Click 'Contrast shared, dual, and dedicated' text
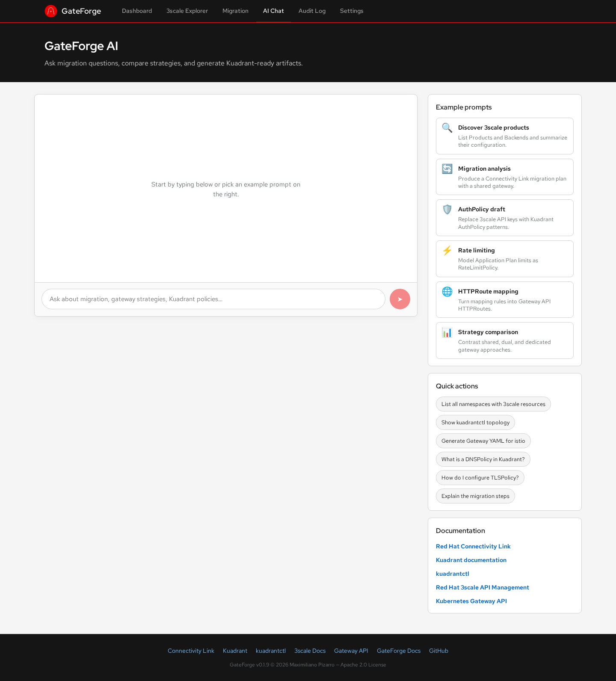Screen dimensions: 616x681 pos(504,346)
